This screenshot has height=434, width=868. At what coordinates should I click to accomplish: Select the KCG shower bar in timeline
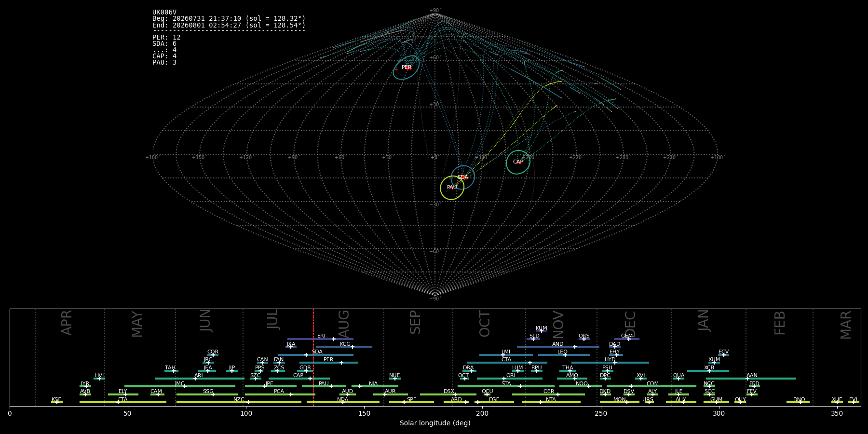coord(344,347)
